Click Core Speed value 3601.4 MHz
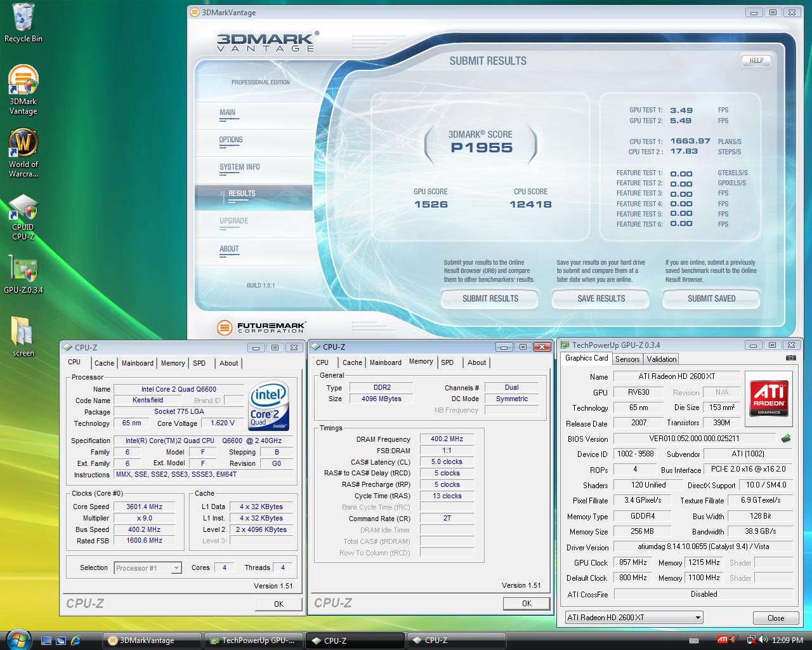The image size is (812, 650). tap(144, 507)
